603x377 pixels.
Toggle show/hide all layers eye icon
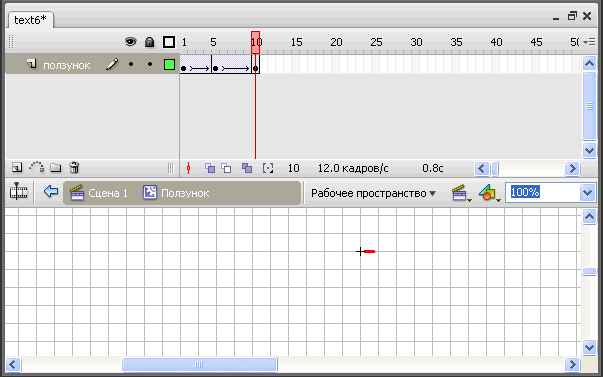click(131, 42)
